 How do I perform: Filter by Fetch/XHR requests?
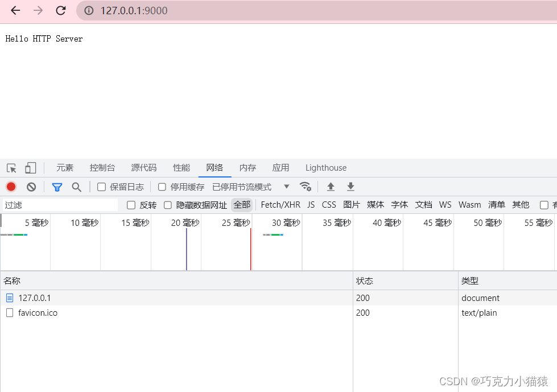(x=280, y=205)
